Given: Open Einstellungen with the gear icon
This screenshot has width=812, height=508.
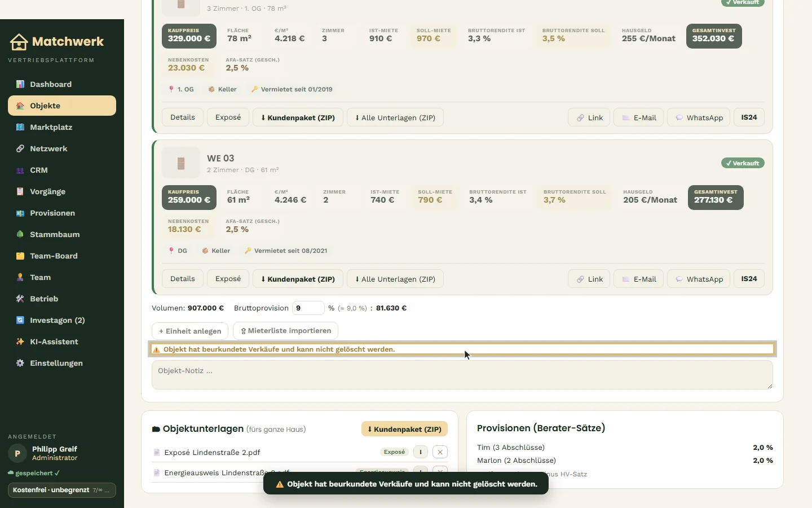Looking at the screenshot, I should coord(62,363).
